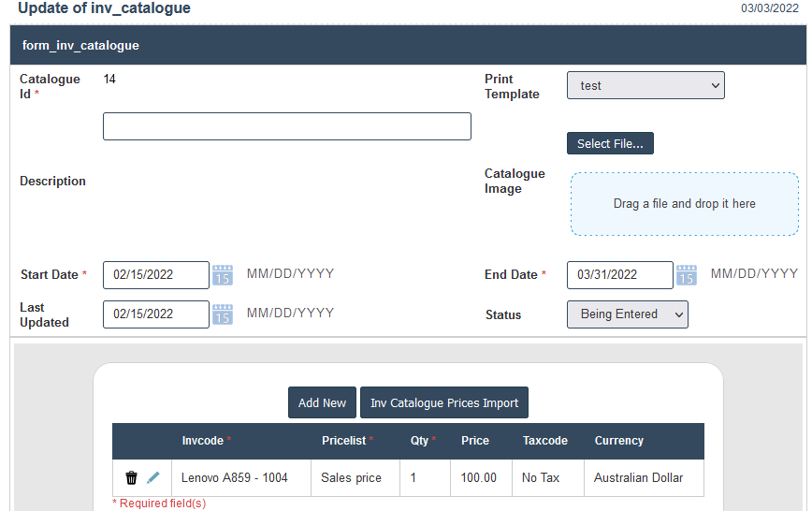Select the 100.00 price cell

481,478
